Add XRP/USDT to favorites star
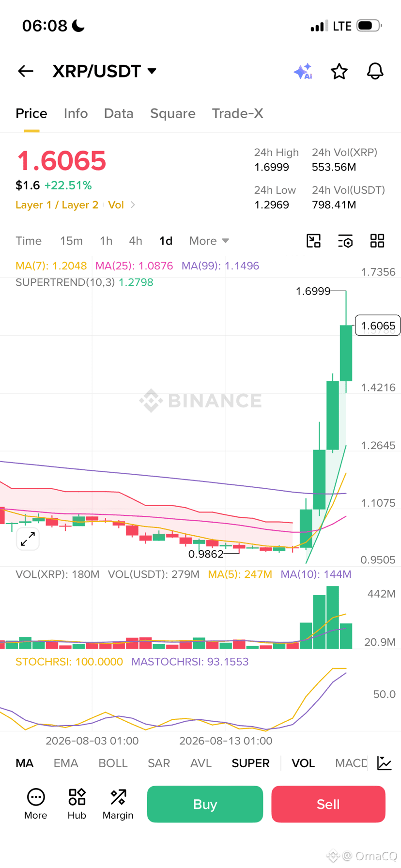This screenshot has height=868, width=401. tap(339, 71)
